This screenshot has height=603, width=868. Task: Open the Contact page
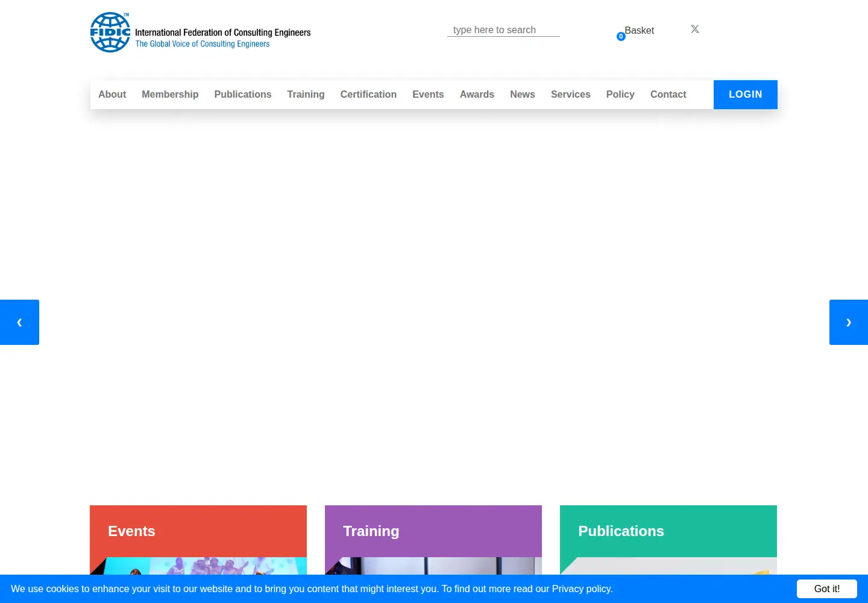point(668,95)
